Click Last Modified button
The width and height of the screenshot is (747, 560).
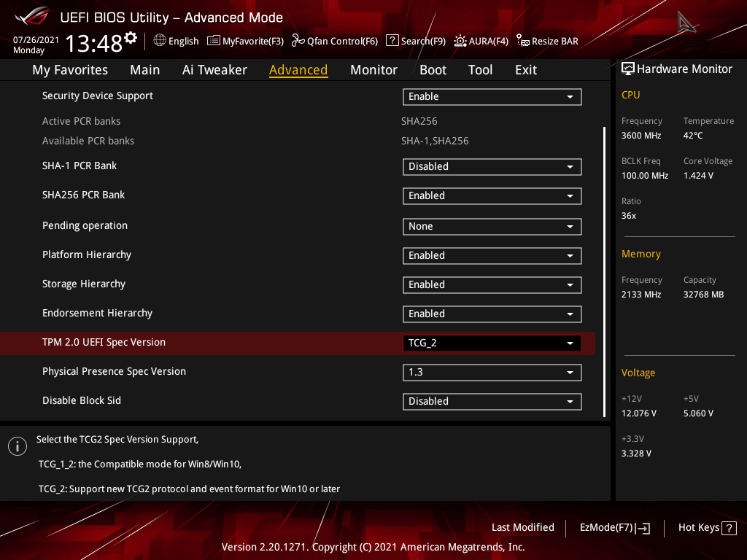(522, 528)
